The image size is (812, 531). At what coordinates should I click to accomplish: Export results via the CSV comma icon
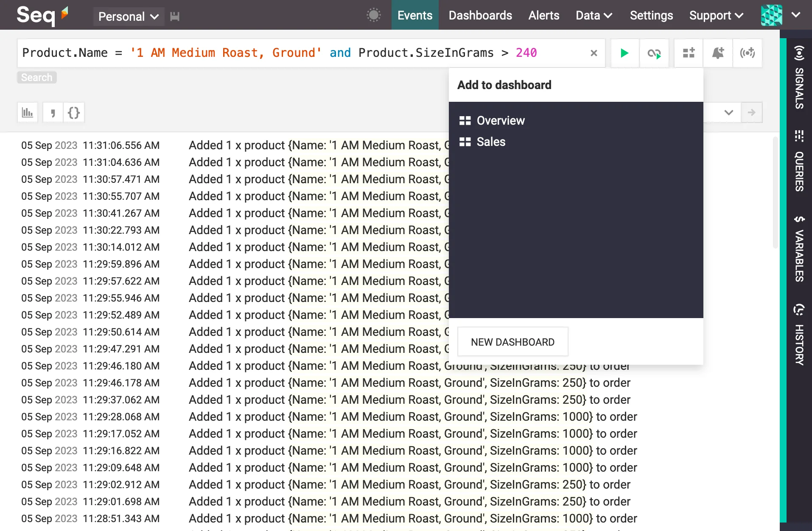pos(53,112)
